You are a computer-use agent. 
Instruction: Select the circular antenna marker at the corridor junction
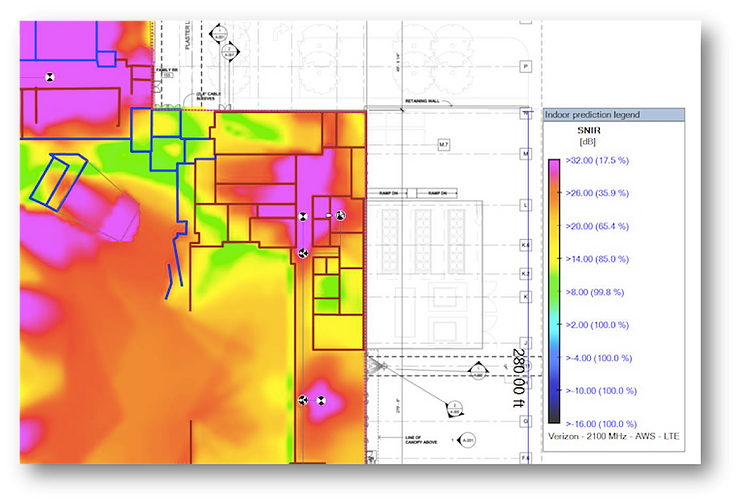pos(303,253)
